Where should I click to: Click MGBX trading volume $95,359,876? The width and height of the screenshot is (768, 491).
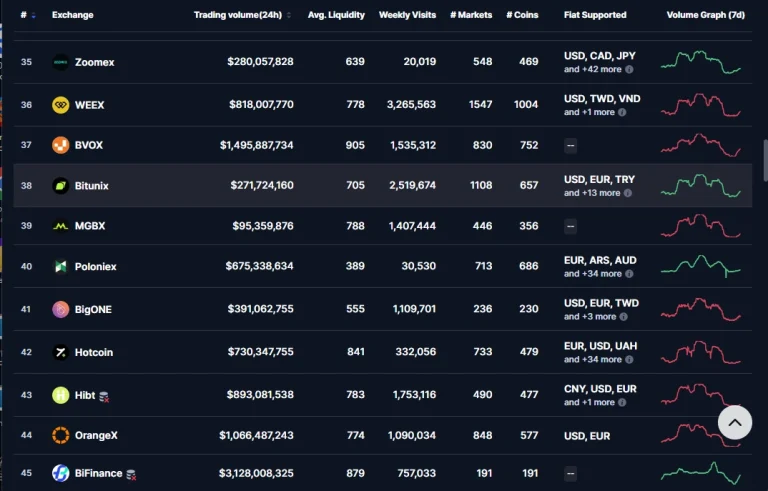[263, 226]
